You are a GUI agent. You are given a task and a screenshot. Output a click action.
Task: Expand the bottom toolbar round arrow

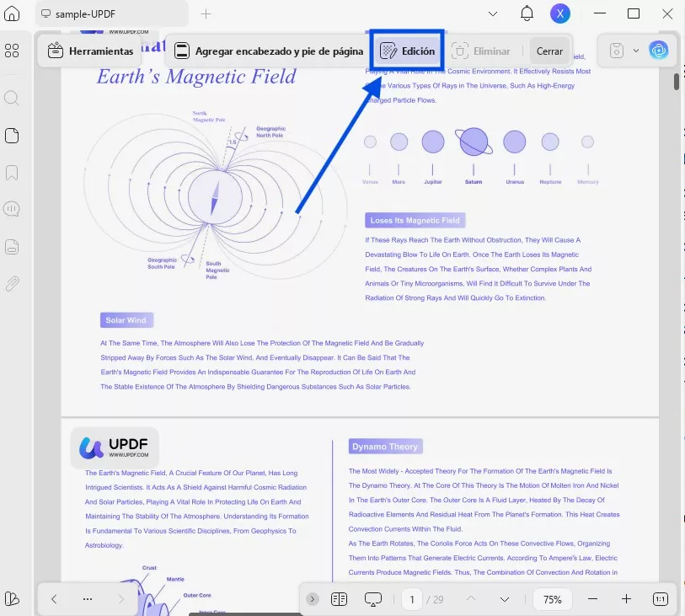click(313, 599)
